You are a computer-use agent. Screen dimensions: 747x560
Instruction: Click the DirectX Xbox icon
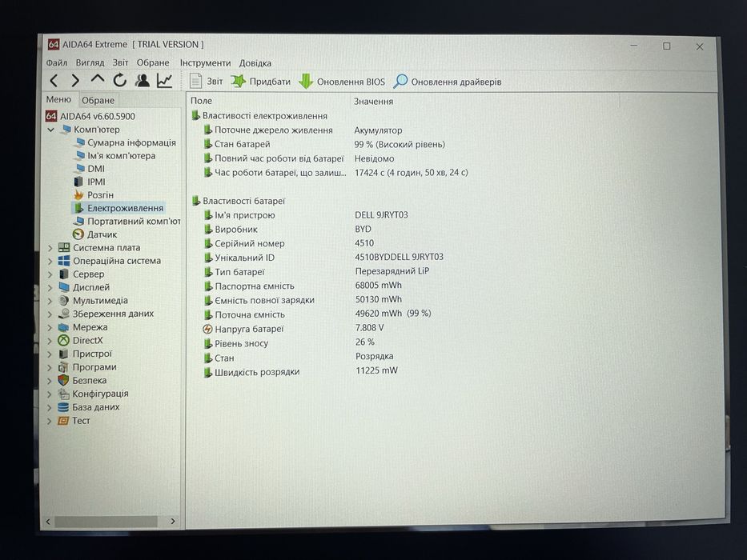pyautogui.click(x=64, y=341)
